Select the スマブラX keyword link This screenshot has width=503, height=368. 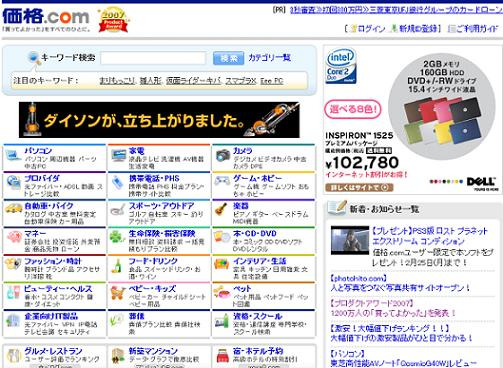pos(241,81)
